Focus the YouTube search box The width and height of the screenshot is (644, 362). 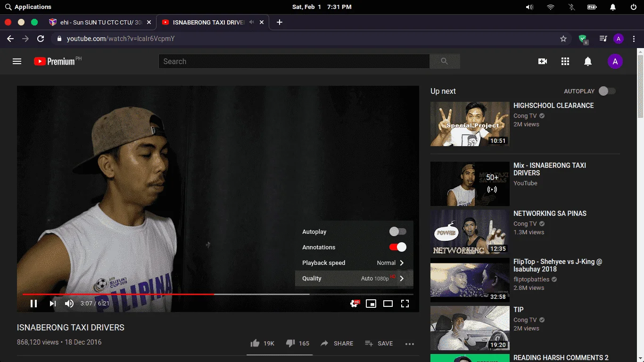pyautogui.click(x=294, y=61)
